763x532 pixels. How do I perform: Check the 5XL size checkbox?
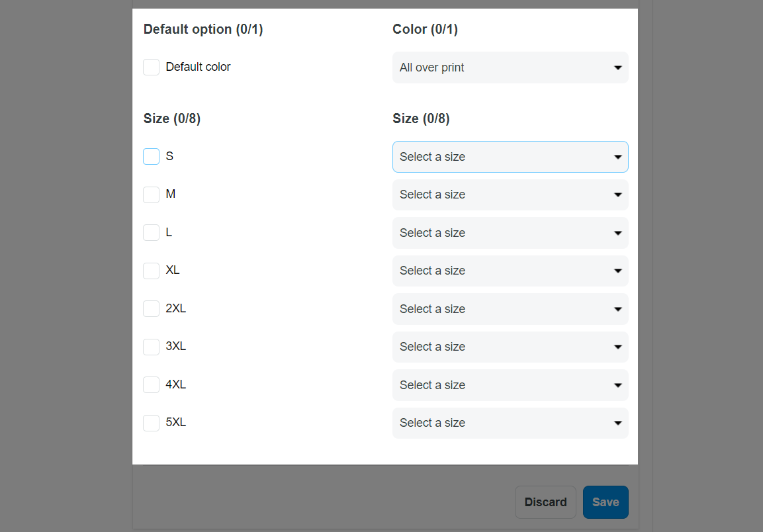click(152, 423)
